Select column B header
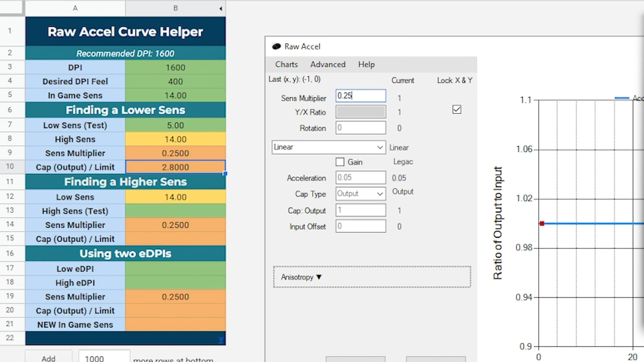Screen dimensions: 644x362 [175, 8]
